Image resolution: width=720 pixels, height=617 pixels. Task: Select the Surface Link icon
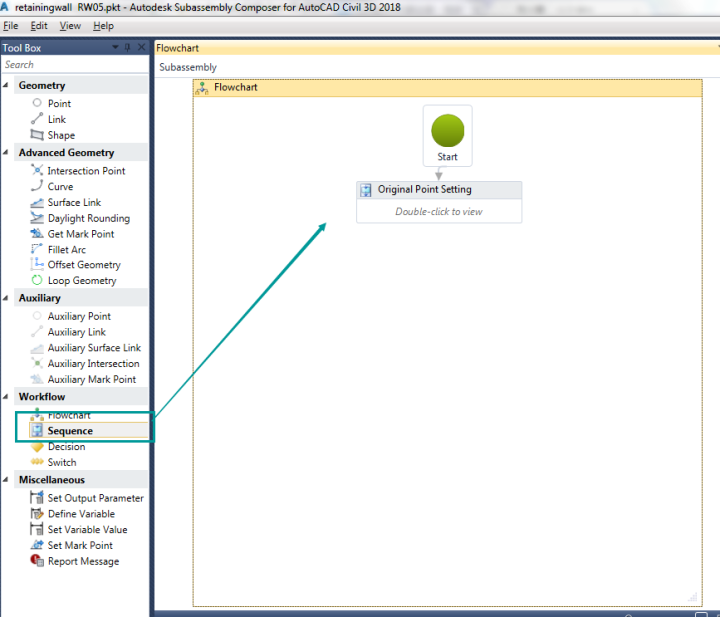[x=37, y=202]
